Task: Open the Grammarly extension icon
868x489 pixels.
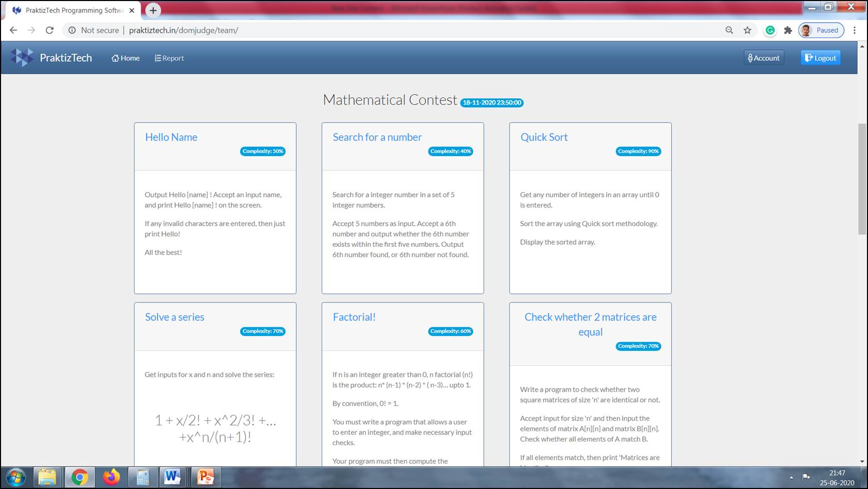Action: (770, 30)
